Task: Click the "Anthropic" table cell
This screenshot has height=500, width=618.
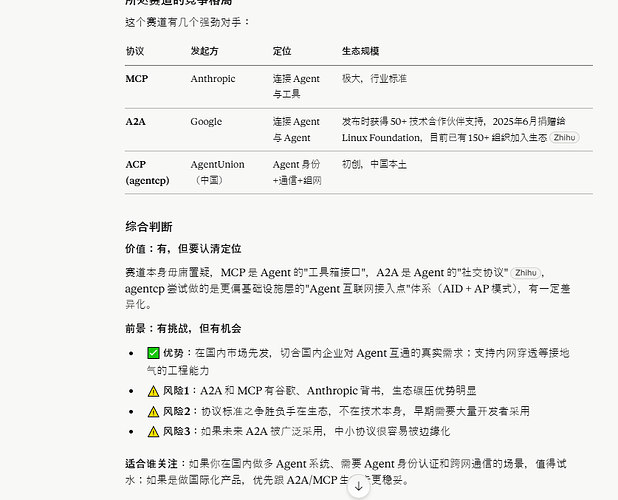Action: tap(213, 79)
